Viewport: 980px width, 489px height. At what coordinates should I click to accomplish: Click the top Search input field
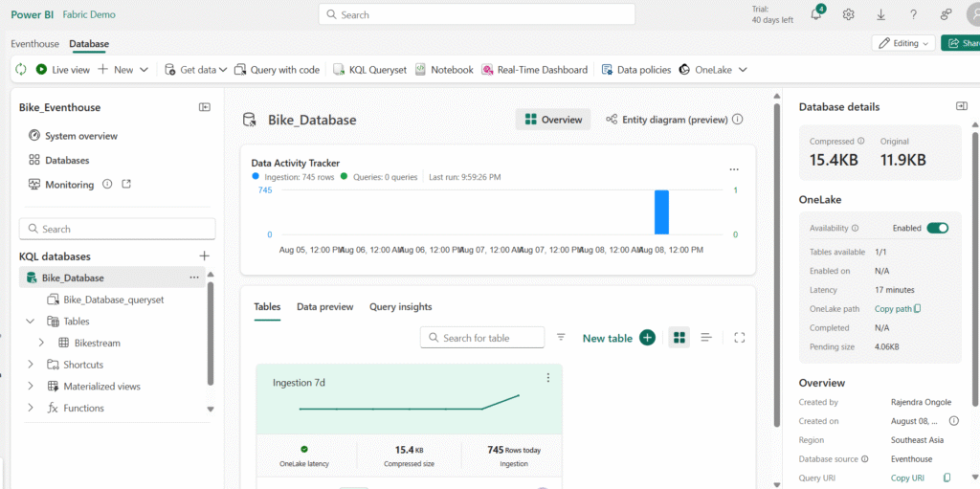[x=477, y=14]
